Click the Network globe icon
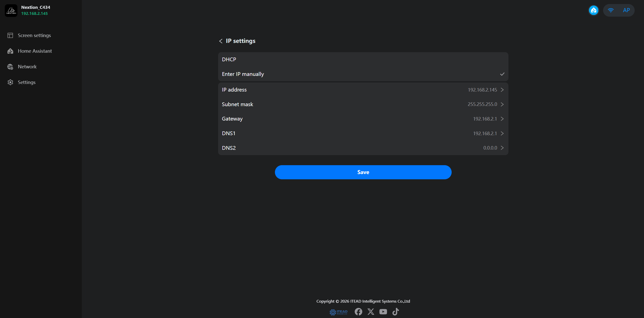644x318 pixels. [10, 67]
